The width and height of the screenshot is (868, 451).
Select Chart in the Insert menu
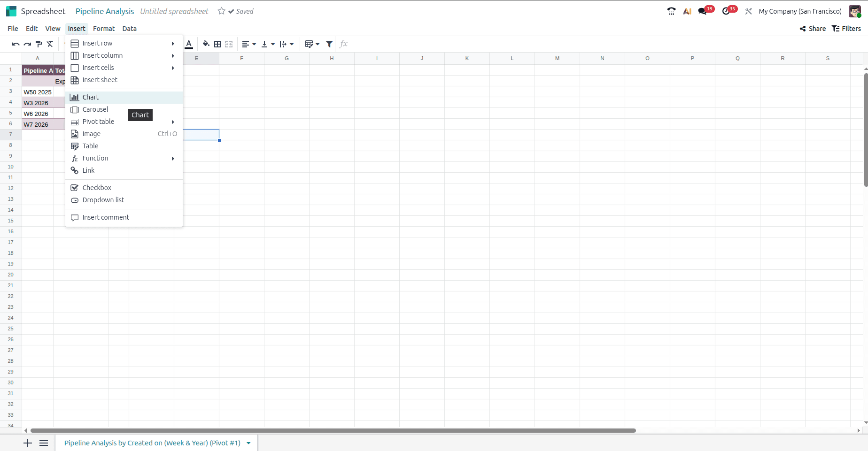tap(124, 97)
